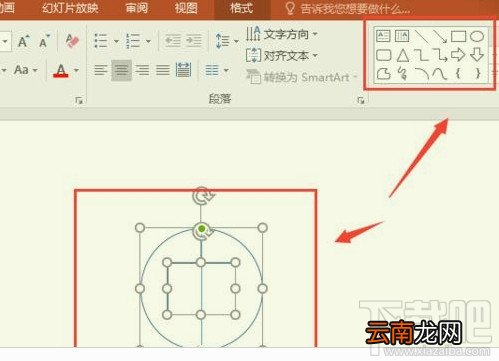499x361 pixels.
Task: Increase the list indent level
Action: (194, 41)
